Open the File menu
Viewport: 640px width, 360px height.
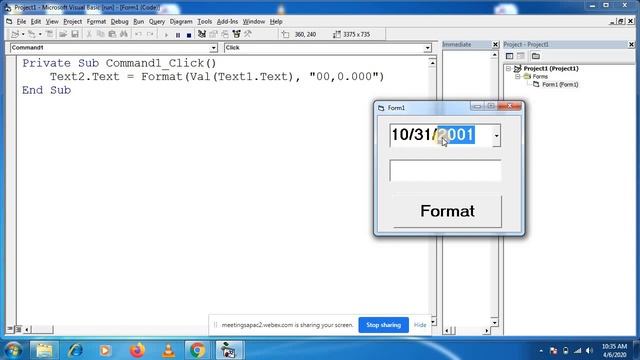tap(21, 22)
